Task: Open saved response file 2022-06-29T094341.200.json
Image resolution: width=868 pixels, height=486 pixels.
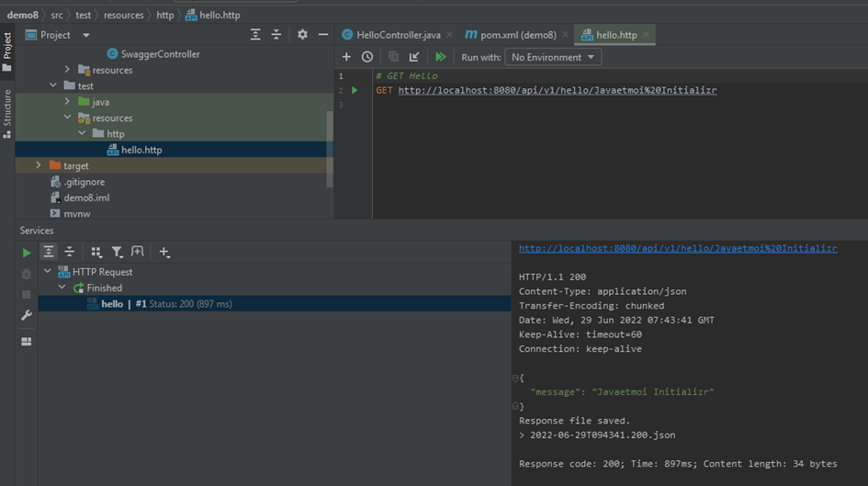Action: [603, 435]
